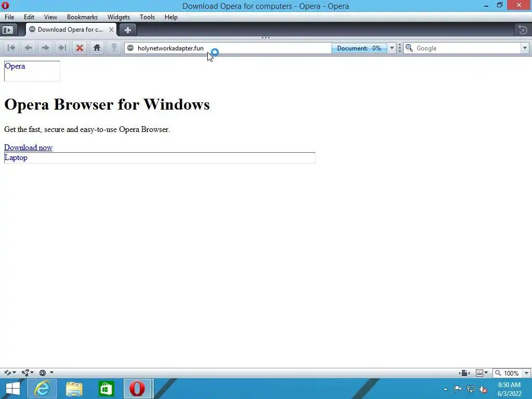Click the Wand password key icon
The image size is (532, 399).
(114, 48)
